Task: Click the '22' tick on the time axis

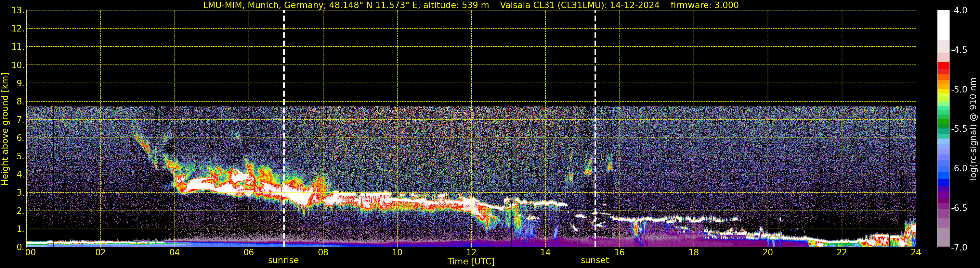Action: tap(842, 252)
